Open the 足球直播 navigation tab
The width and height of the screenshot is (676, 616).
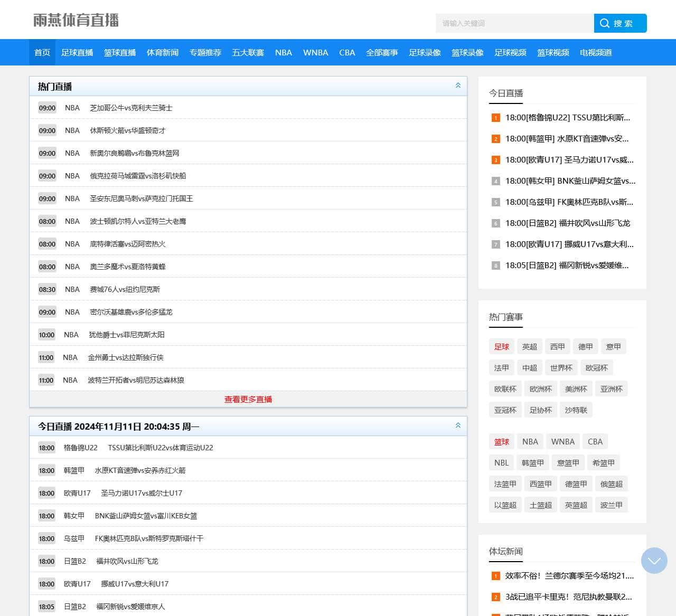pos(77,53)
